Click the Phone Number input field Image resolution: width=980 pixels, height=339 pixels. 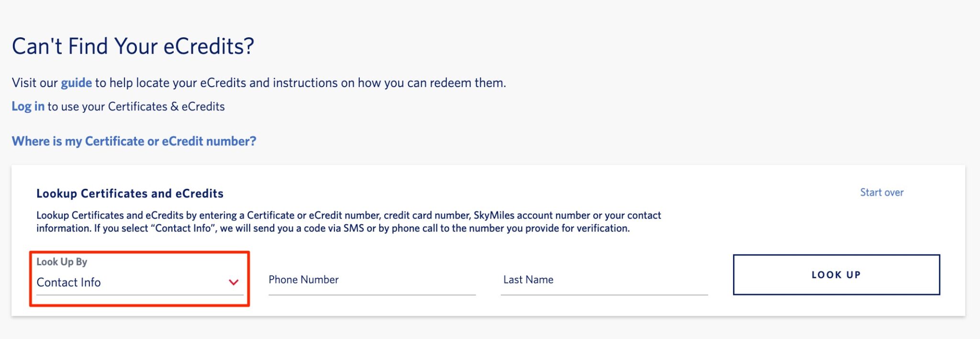pos(372,282)
